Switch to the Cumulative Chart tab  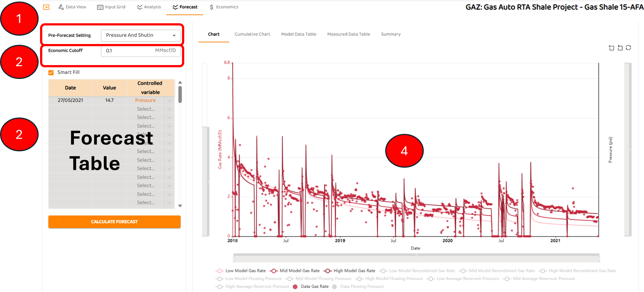[252, 34]
